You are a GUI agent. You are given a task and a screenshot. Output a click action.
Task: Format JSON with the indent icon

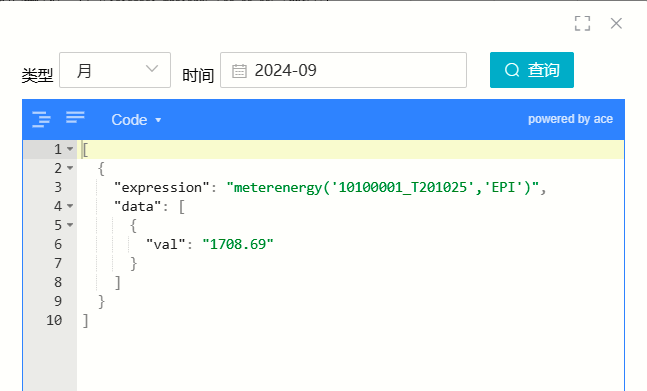tap(41, 119)
